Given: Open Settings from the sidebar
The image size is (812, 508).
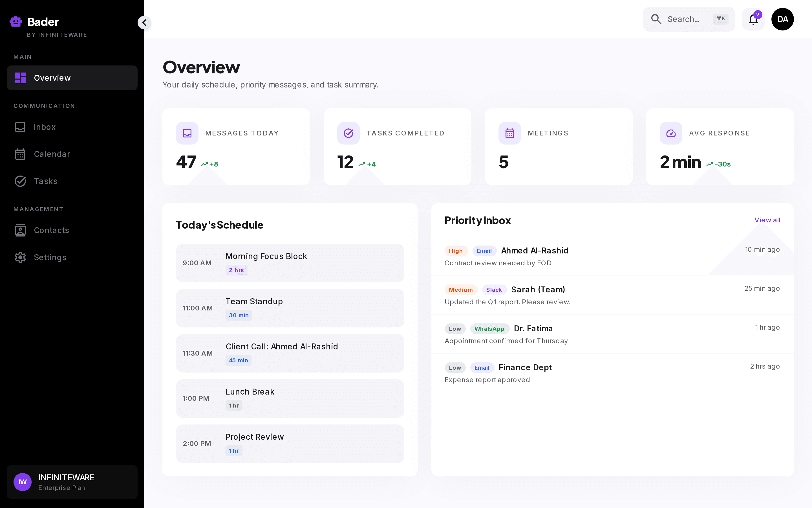Looking at the screenshot, I should click(x=72, y=257).
